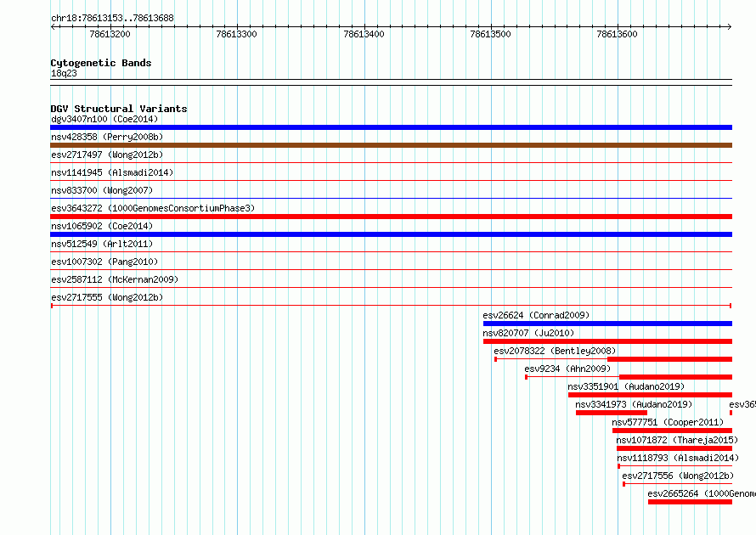Click the right arrowhead of the ruler
The height and width of the screenshot is (535, 756).
coord(730,27)
